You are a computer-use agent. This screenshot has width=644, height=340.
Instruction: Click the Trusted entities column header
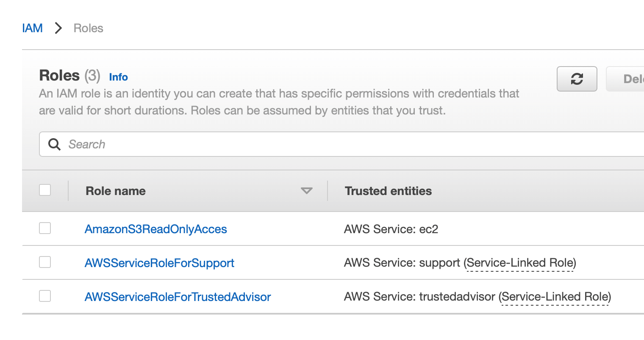(388, 191)
